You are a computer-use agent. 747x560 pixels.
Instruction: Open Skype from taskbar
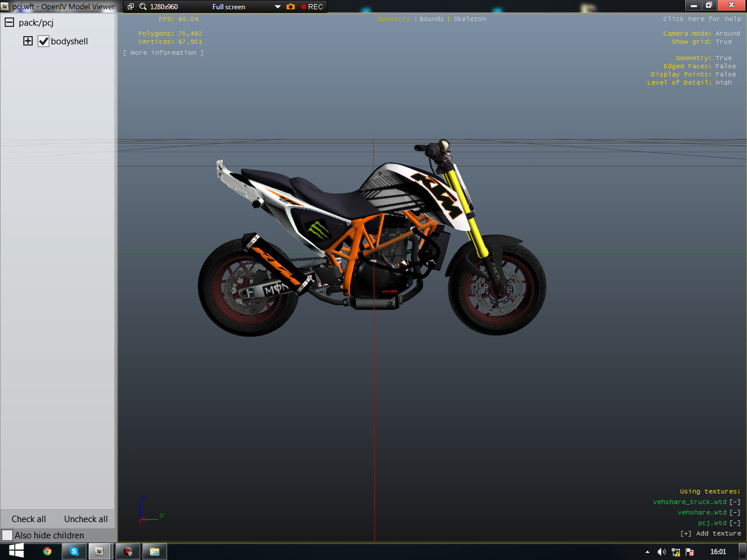point(74,551)
